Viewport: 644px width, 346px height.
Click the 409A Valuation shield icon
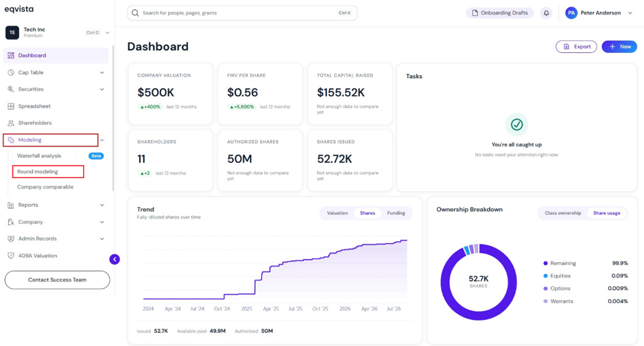[x=11, y=256]
